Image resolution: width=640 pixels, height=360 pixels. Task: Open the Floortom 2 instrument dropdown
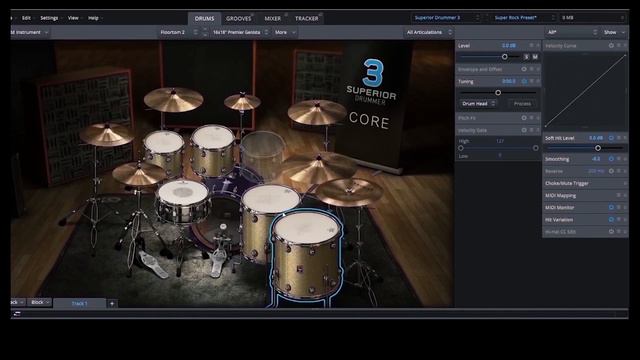(179, 32)
